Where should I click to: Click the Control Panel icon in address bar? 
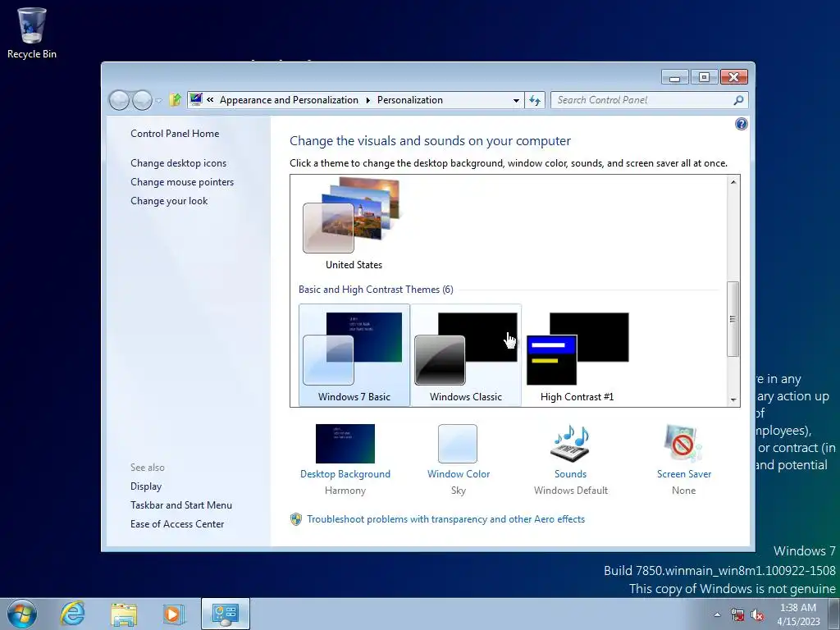click(196, 99)
